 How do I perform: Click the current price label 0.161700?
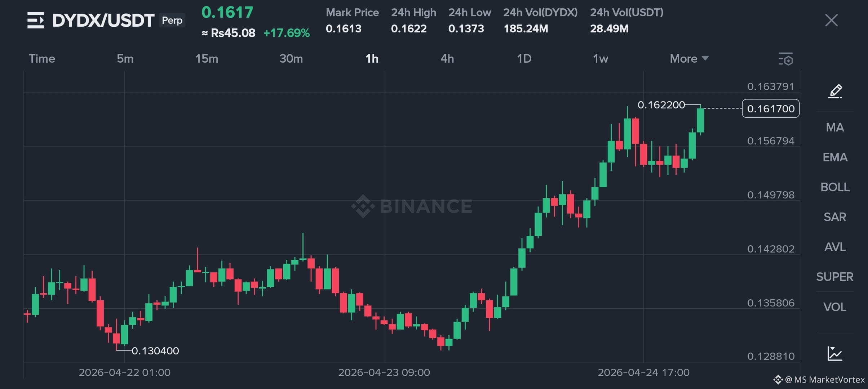pos(771,108)
